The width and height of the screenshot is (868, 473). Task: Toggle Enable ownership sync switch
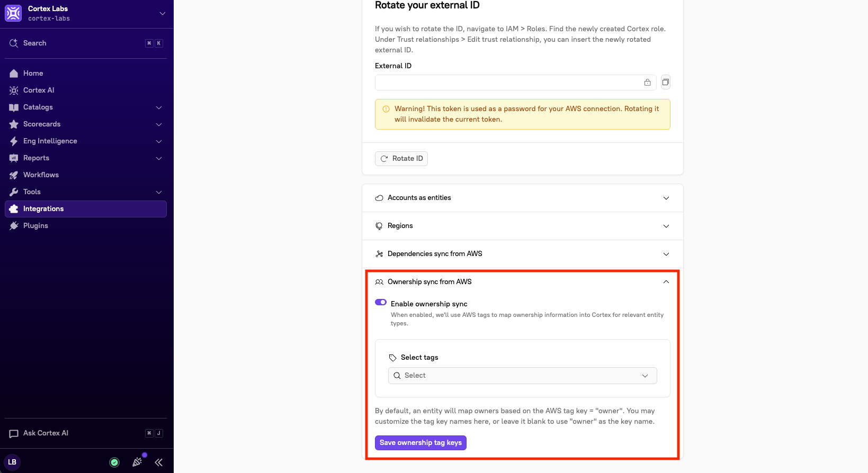(381, 303)
